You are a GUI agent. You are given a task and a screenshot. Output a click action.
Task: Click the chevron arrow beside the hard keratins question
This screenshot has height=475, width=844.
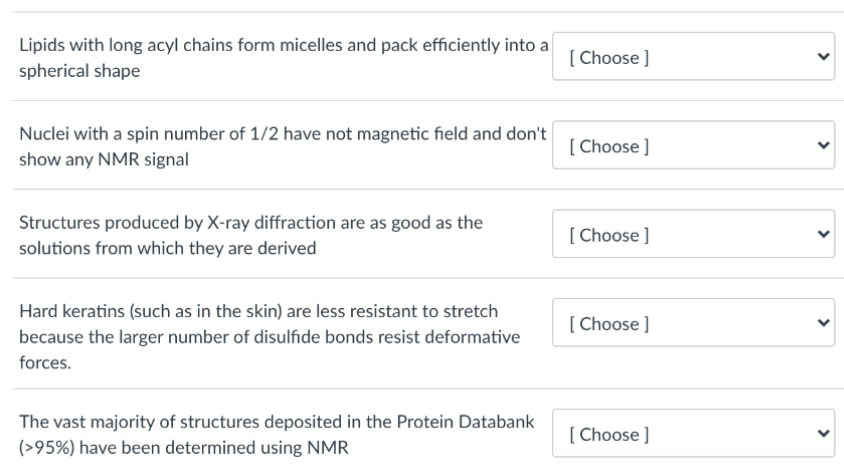822,324
